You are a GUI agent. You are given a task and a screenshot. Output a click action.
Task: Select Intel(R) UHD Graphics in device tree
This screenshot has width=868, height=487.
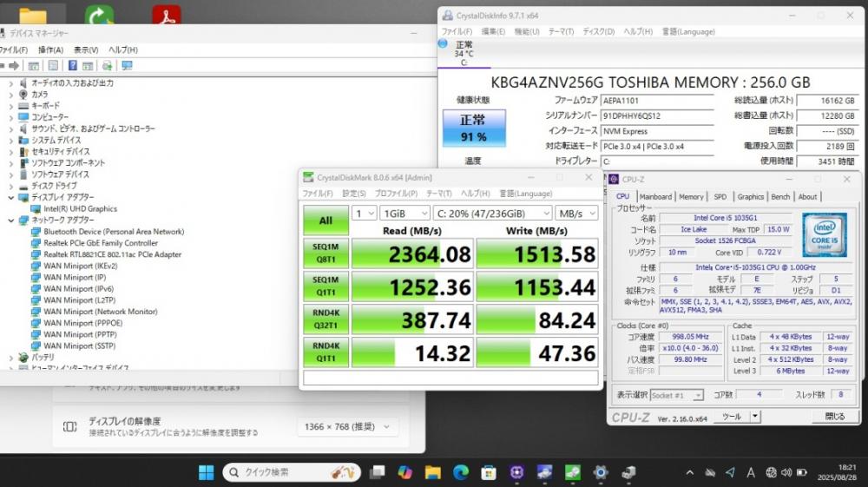[80, 208]
